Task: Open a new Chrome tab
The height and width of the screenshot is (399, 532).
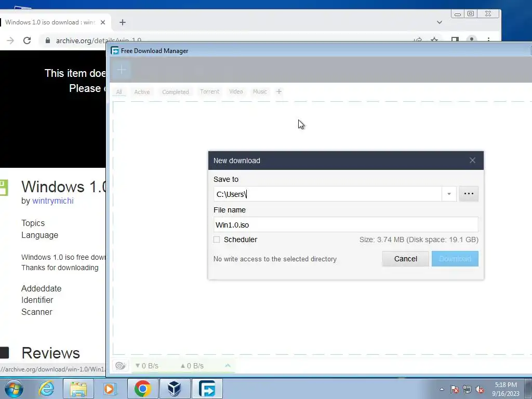Action: tap(123, 22)
